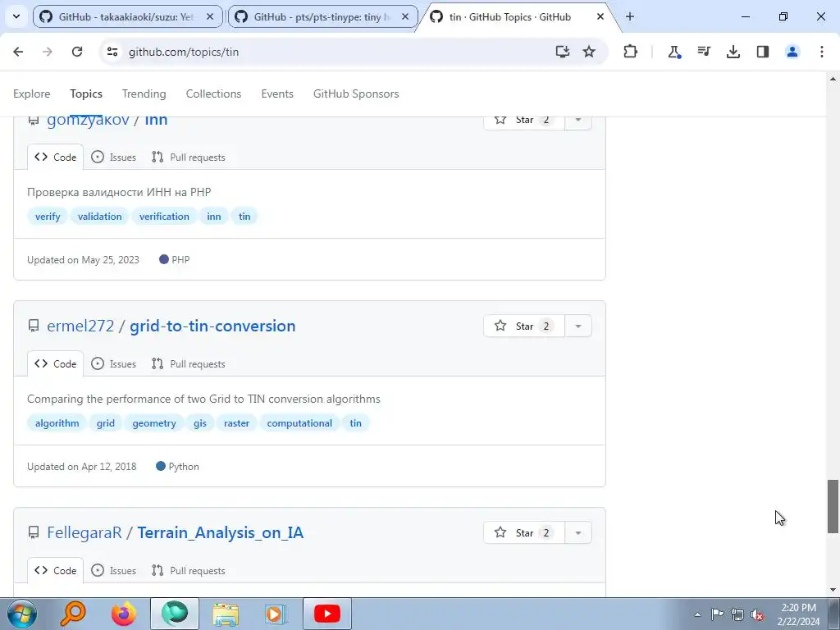Image resolution: width=840 pixels, height=630 pixels.
Task: Expand star list dropdown for gomzyakov/inn
Action: coord(578,123)
